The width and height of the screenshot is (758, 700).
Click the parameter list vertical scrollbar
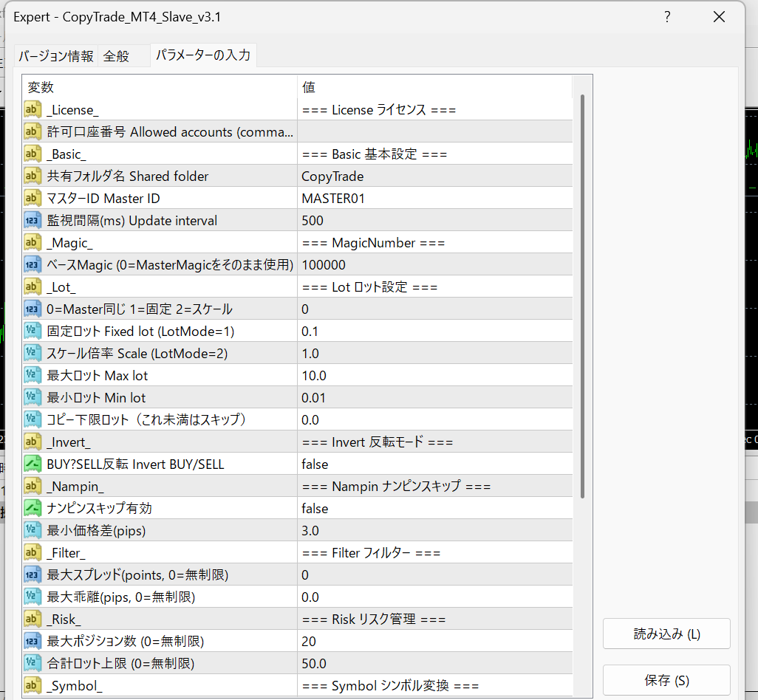coord(582,295)
